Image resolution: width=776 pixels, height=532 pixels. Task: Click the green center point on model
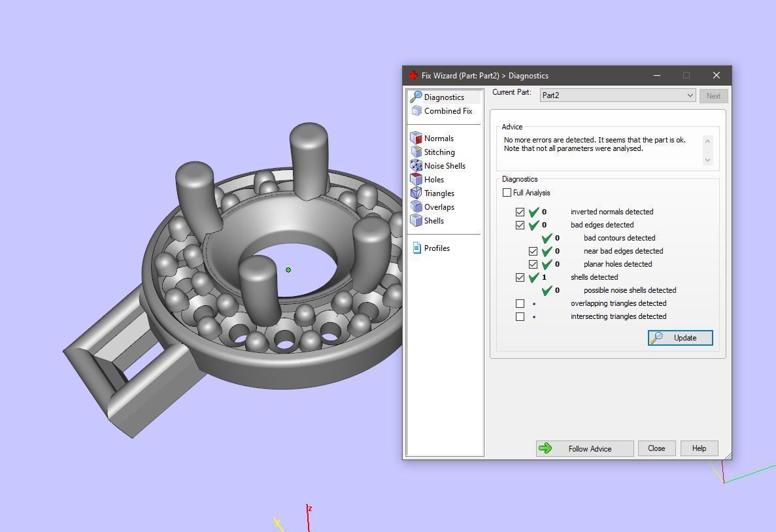point(288,270)
